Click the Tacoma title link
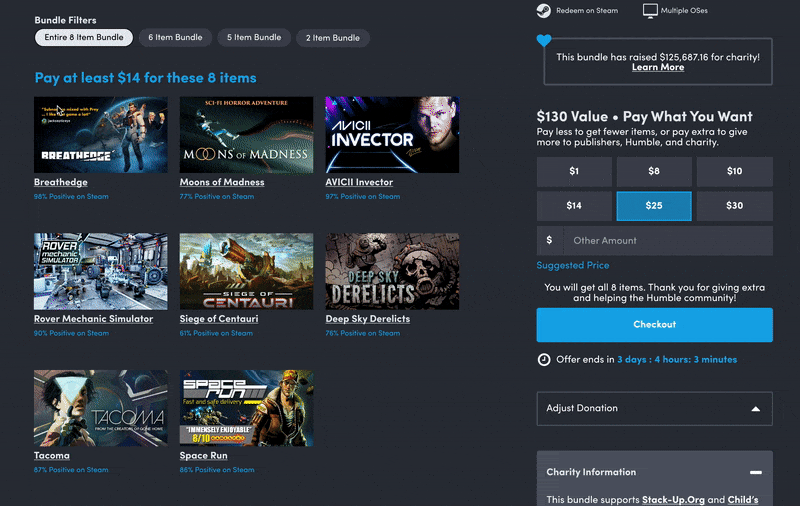Image resolution: width=800 pixels, height=506 pixels. [x=52, y=456]
